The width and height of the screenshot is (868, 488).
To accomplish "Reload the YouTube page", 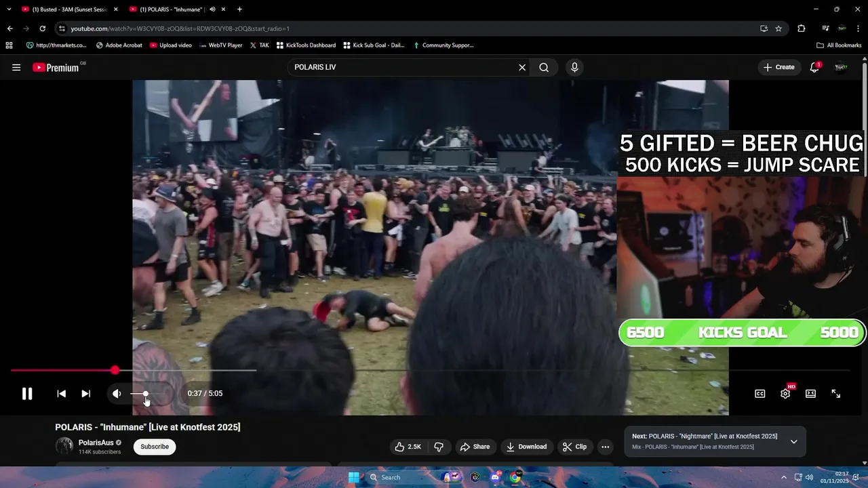I will point(42,28).
